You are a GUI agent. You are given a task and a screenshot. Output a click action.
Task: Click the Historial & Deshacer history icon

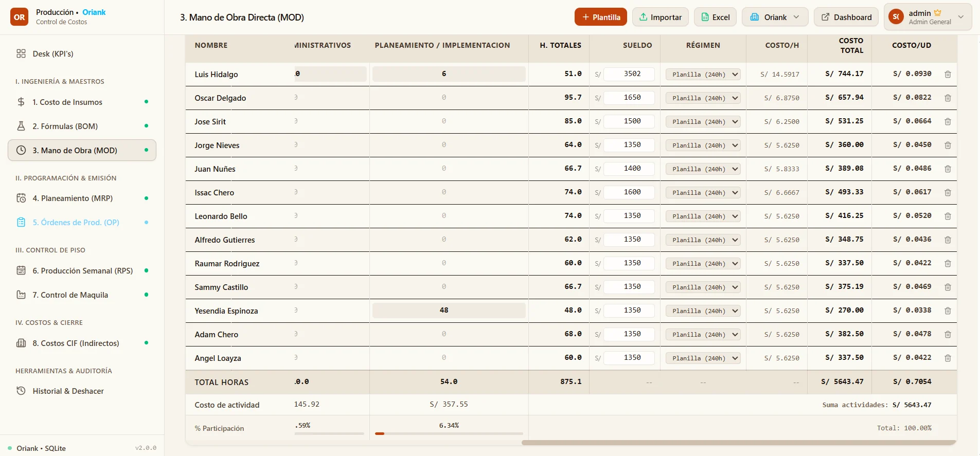pos(21,391)
